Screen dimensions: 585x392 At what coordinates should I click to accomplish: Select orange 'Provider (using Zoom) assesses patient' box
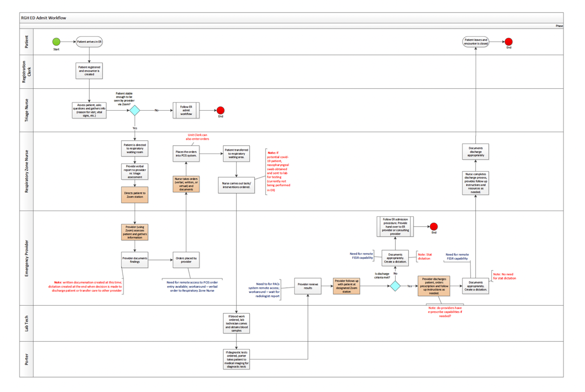point(135,232)
